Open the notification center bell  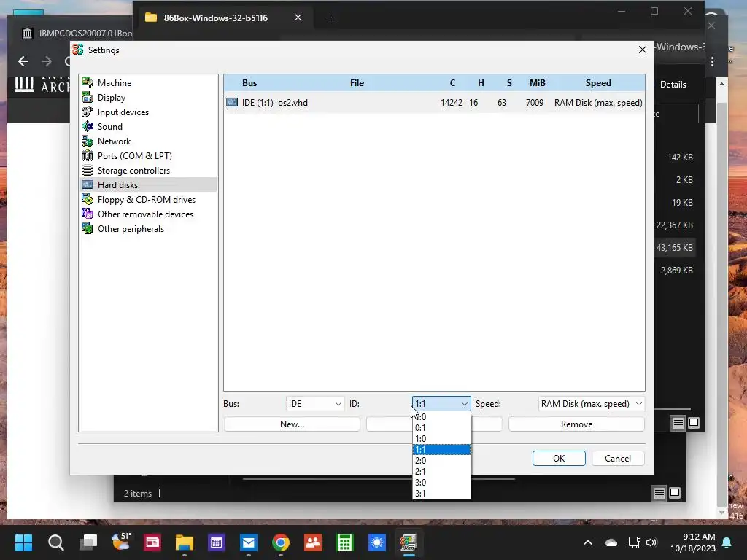(x=727, y=542)
